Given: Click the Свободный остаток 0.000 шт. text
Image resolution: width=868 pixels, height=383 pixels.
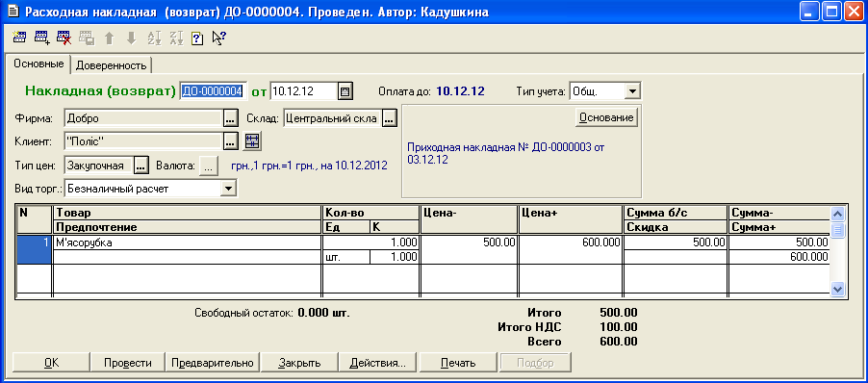Looking at the screenshot, I should pyautogui.click(x=272, y=313).
